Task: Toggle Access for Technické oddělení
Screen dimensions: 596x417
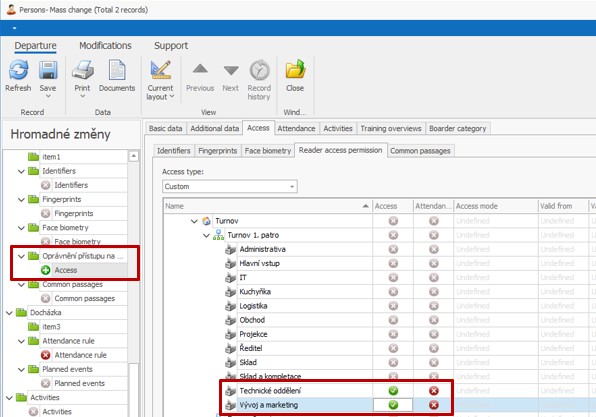Action: tap(393, 391)
